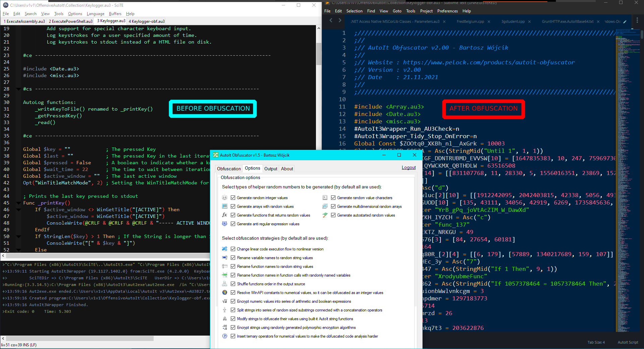
Task: Click Tab Size: 4 in Sublime status bar
Action: pos(596,342)
